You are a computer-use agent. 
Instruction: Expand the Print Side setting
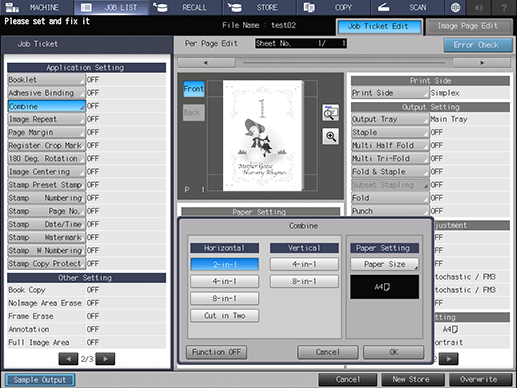coord(390,93)
